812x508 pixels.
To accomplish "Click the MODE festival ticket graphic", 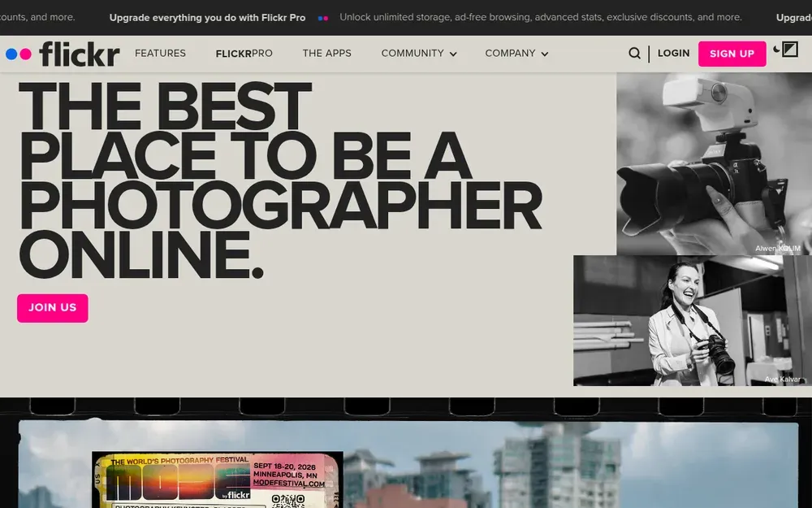I will pos(218,480).
